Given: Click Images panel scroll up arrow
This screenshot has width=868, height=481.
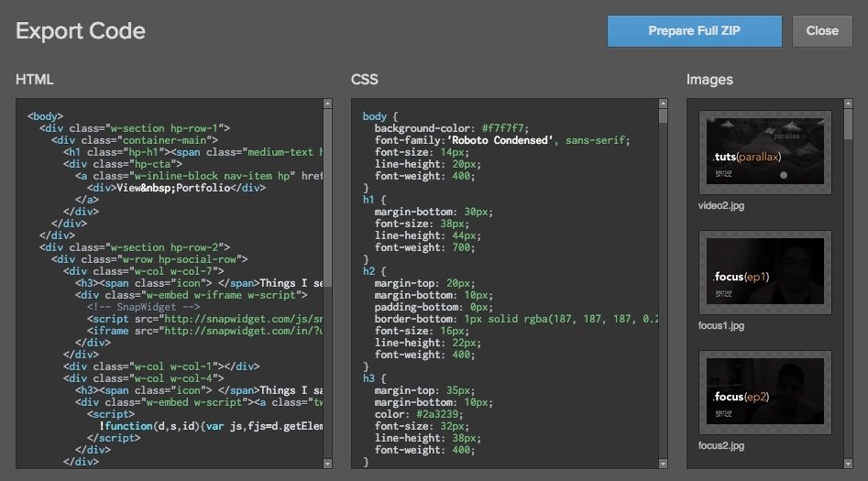Looking at the screenshot, I should [x=848, y=104].
